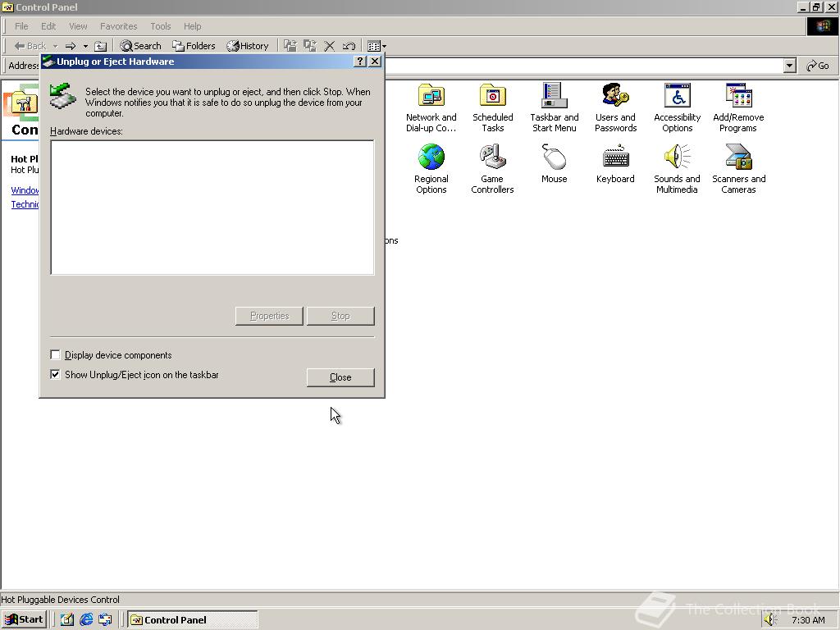This screenshot has height=630, width=840.
Task: Close the Unplug or Eject Hardware dialog
Action: click(x=375, y=62)
